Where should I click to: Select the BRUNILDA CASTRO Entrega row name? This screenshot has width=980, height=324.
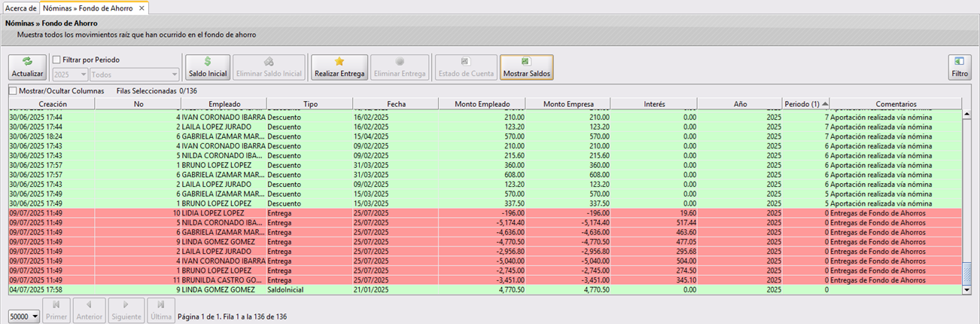point(222,280)
